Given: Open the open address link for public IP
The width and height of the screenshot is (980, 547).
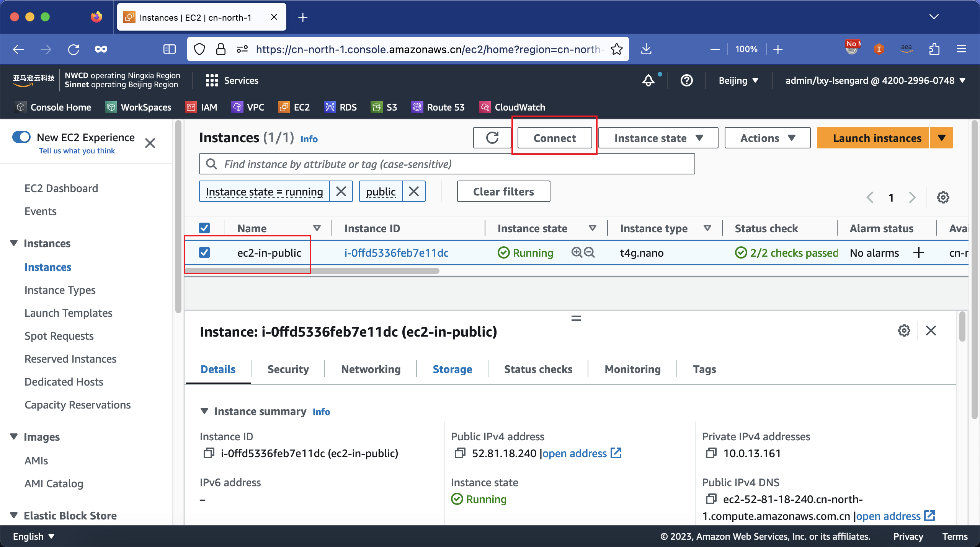Looking at the screenshot, I should pos(573,454).
